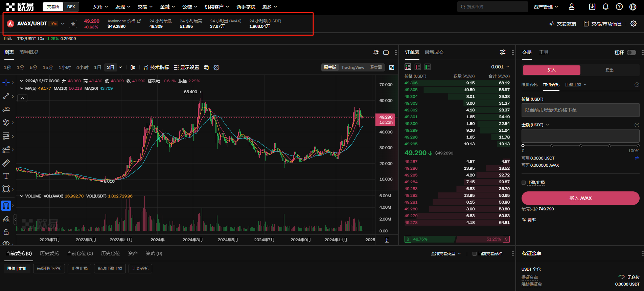The width and height of the screenshot is (644, 291).
Task: Open chart settings gear icon
Action: click(x=216, y=67)
